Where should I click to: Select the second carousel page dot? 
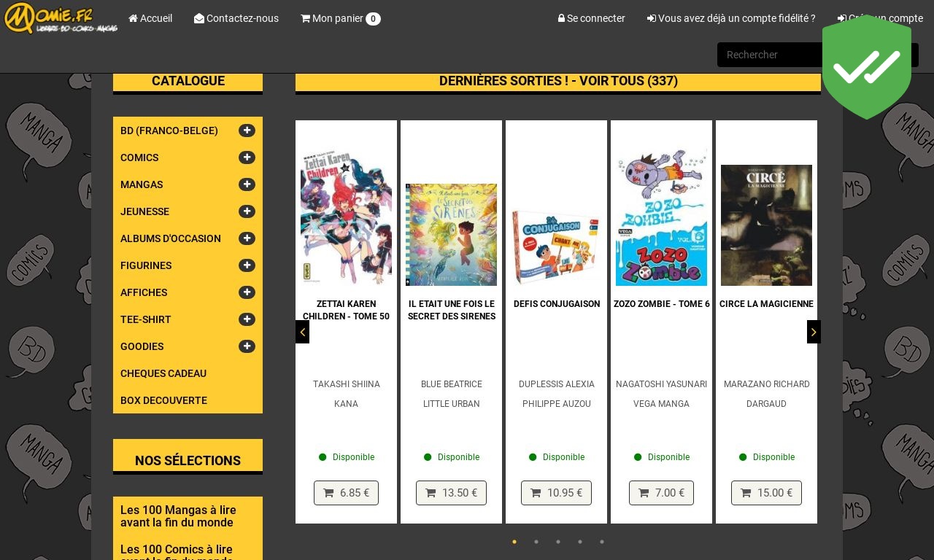point(536,542)
